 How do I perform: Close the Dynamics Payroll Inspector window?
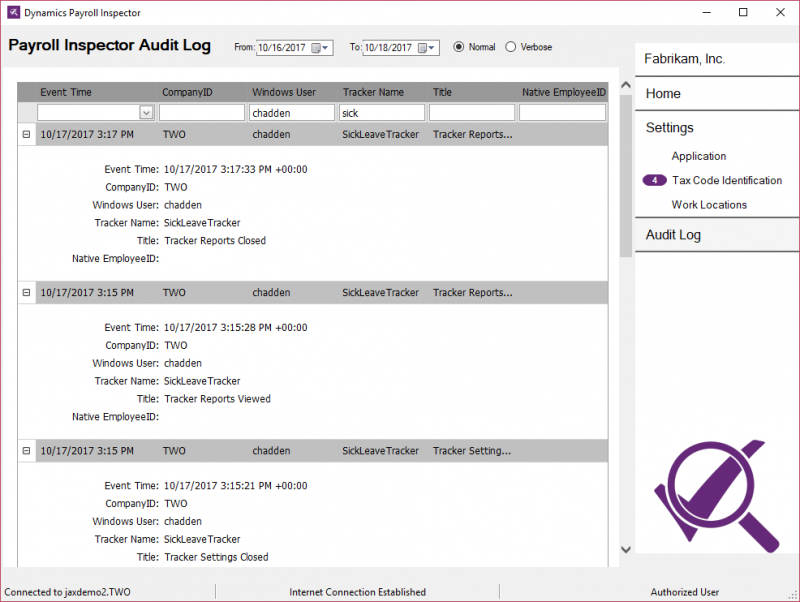(x=780, y=12)
